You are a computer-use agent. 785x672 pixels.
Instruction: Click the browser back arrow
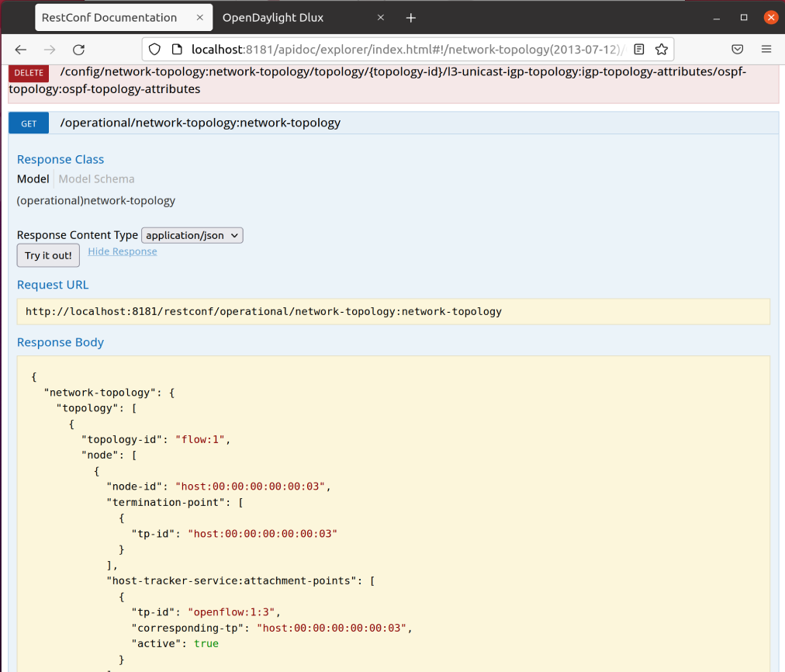click(21, 49)
